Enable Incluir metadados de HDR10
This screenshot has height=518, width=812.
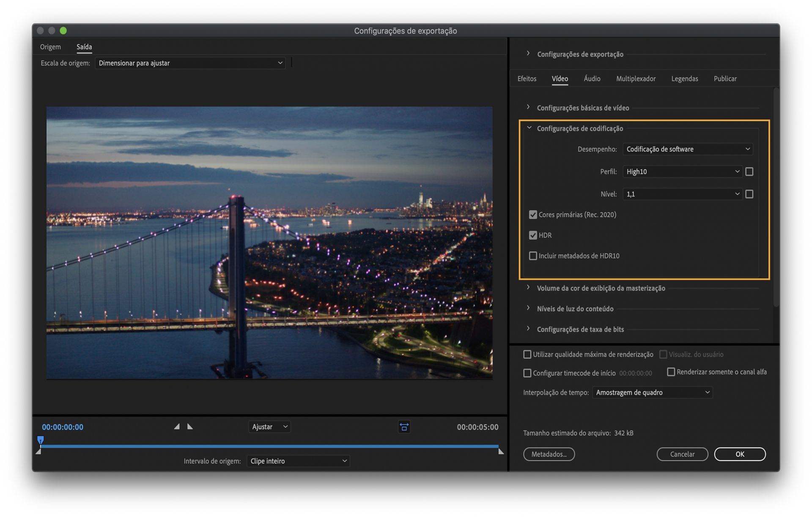(533, 256)
